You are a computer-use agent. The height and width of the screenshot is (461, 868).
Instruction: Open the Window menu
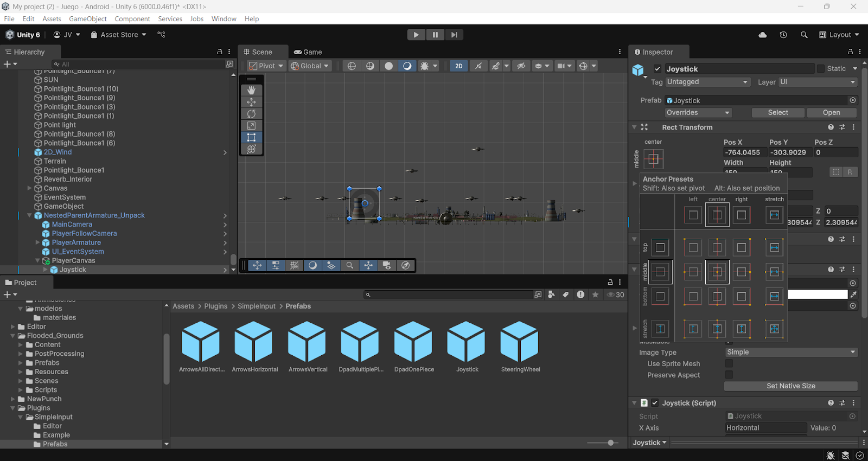pos(224,19)
